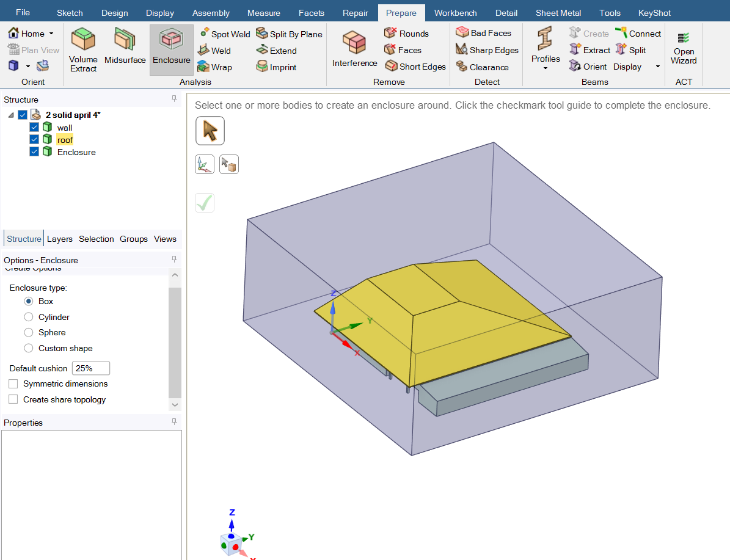This screenshot has height=560, width=730.
Task: Choose the Imprint tool
Action: point(276,67)
